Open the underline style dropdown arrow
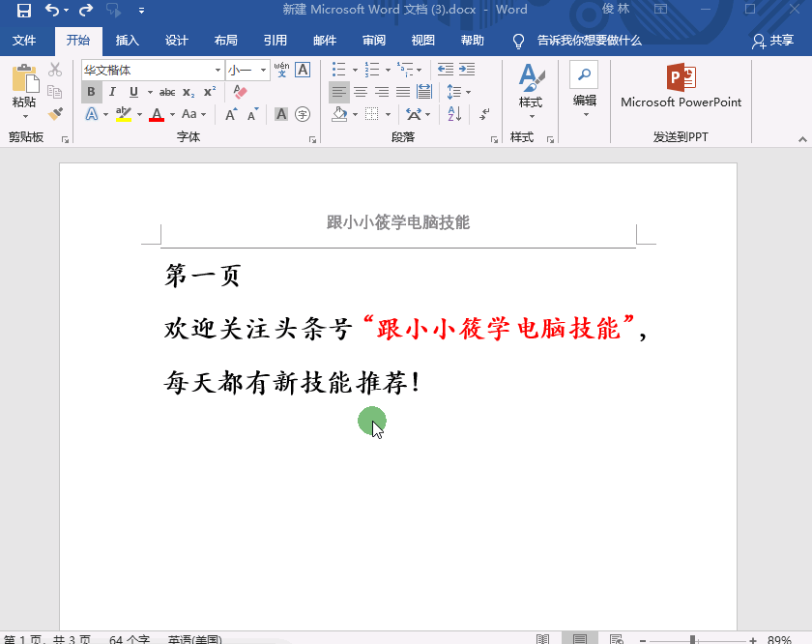Viewport: 812px width, 644px height. (150, 92)
